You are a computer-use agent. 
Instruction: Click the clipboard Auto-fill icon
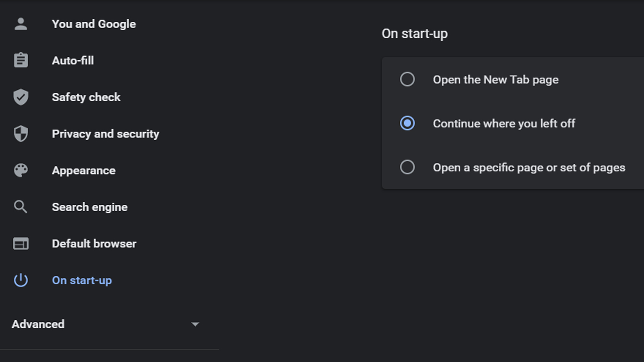click(x=21, y=60)
